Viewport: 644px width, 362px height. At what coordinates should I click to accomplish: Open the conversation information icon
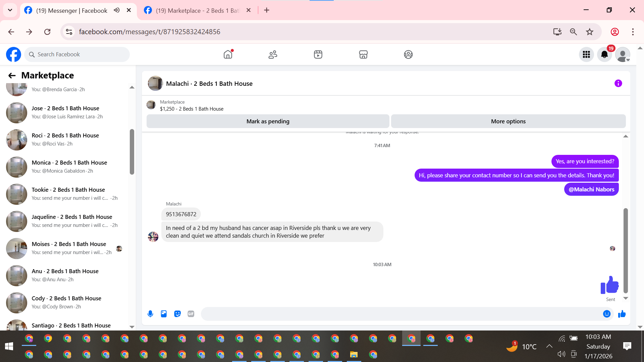[x=618, y=83]
